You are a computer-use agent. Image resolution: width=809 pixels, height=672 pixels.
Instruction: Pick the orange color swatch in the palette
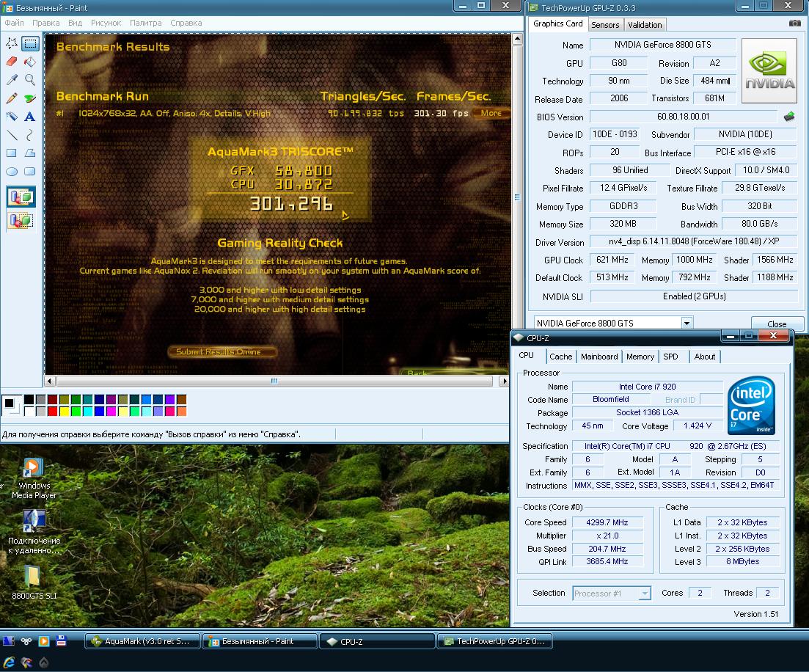tap(182, 412)
